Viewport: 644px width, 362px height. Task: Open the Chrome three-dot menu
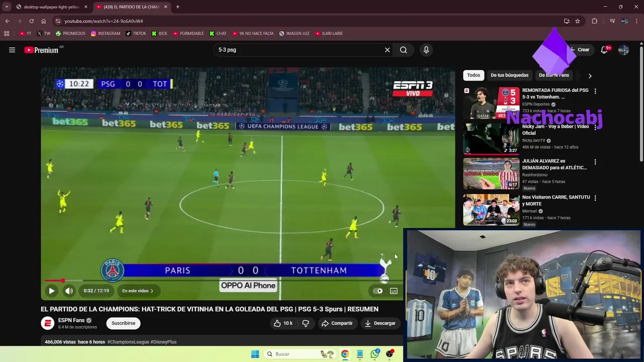coord(637,21)
